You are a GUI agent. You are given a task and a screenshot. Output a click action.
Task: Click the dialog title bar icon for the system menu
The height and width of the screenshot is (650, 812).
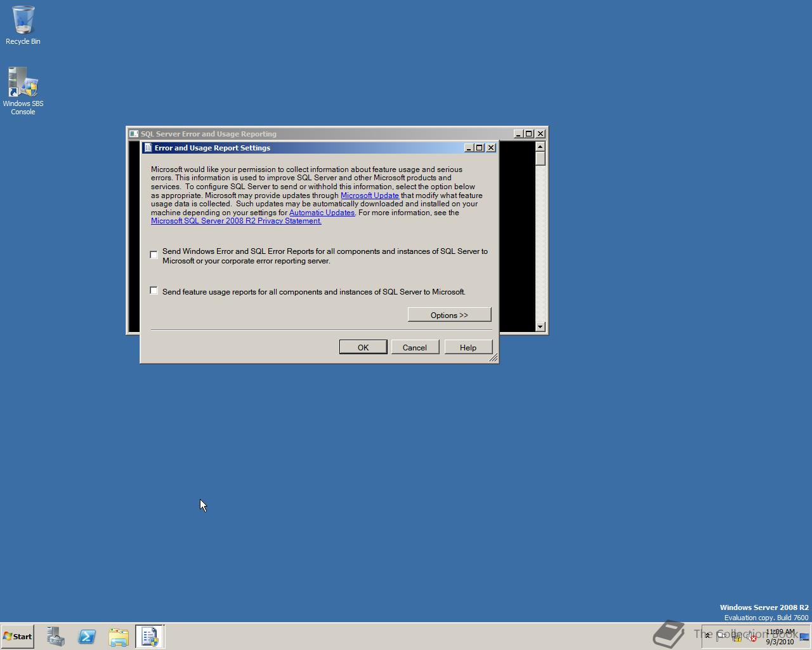pyautogui.click(x=148, y=148)
